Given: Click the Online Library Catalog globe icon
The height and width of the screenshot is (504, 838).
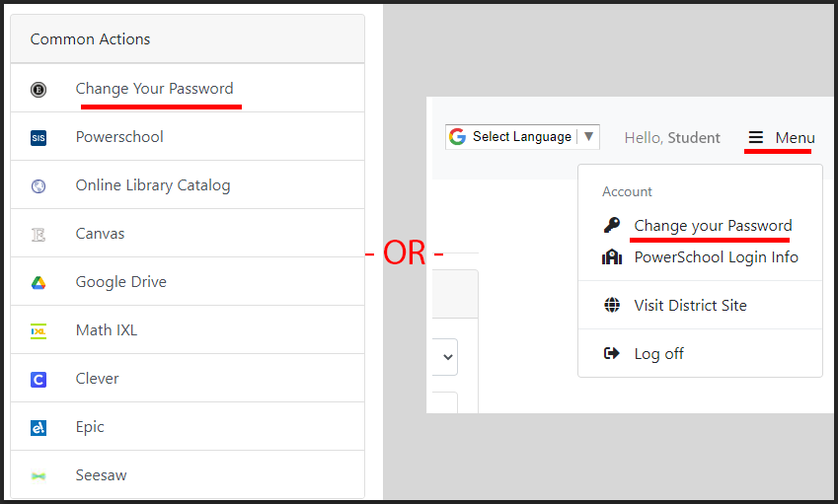Looking at the screenshot, I should pyautogui.click(x=38, y=185).
